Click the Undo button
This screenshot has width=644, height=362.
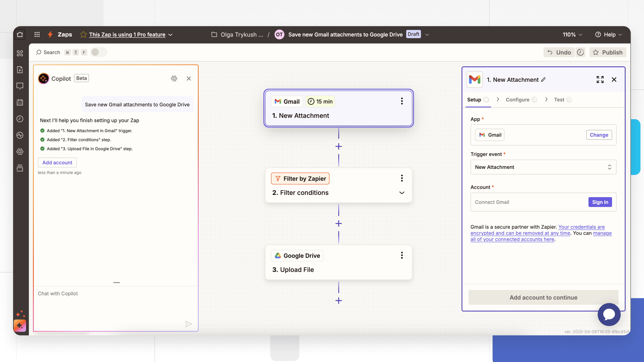(559, 52)
